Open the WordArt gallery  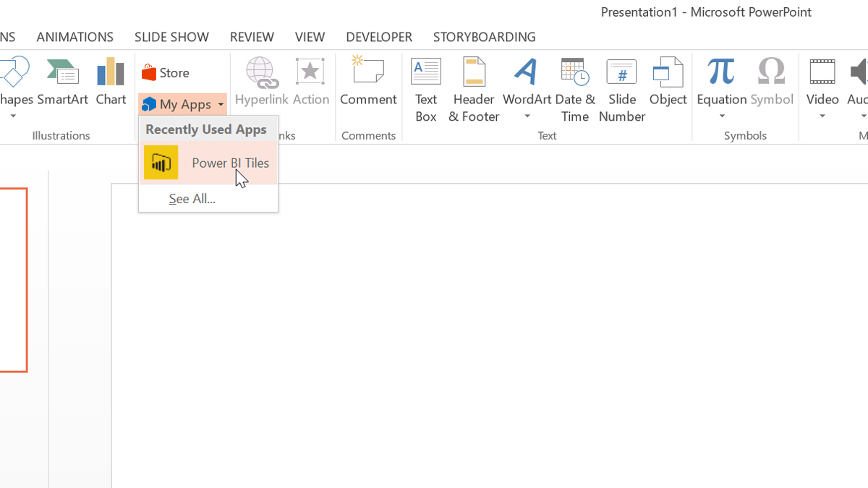[x=527, y=82]
